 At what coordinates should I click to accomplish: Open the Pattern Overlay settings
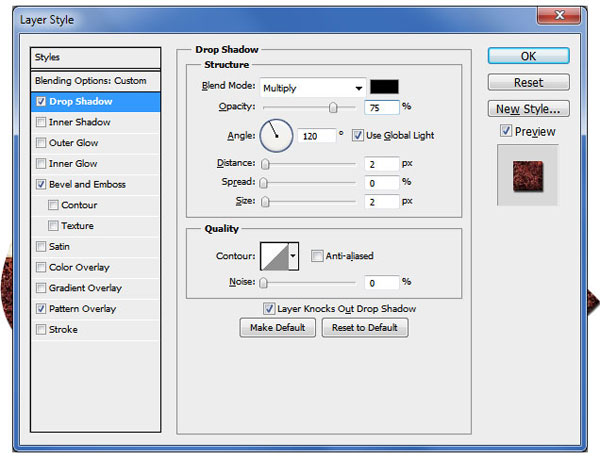[x=82, y=309]
